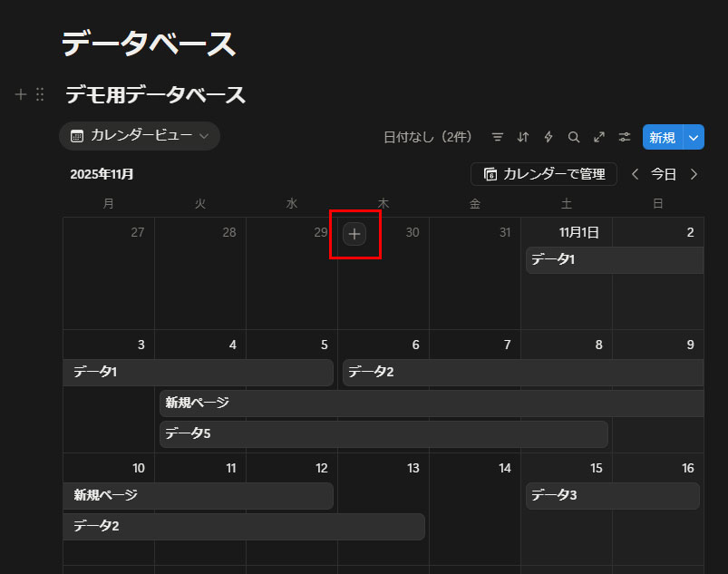This screenshot has height=574, width=728.
Task: Click the six-dot drag handle beside database title
Action: (x=40, y=94)
